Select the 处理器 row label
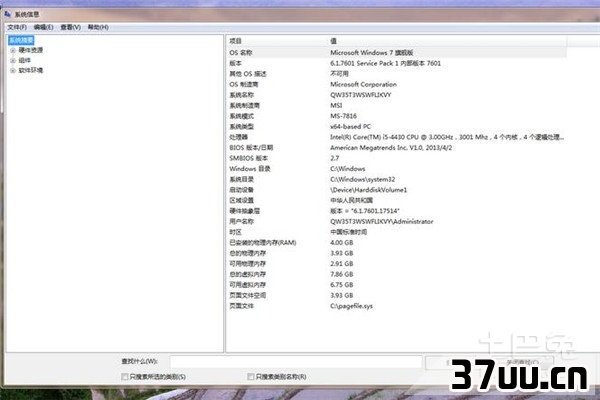The image size is (600, 400). point(238,137)
